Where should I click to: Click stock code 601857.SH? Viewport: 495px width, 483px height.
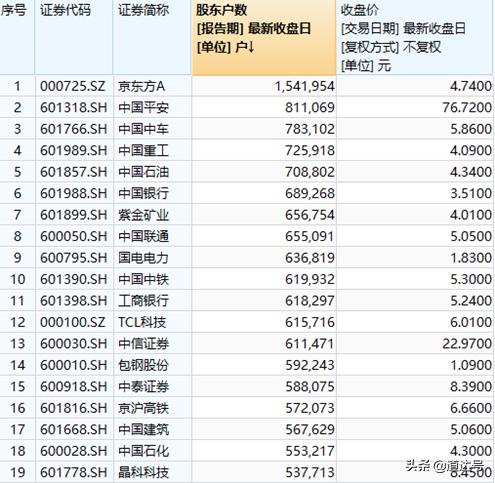(x=74, y=172)
